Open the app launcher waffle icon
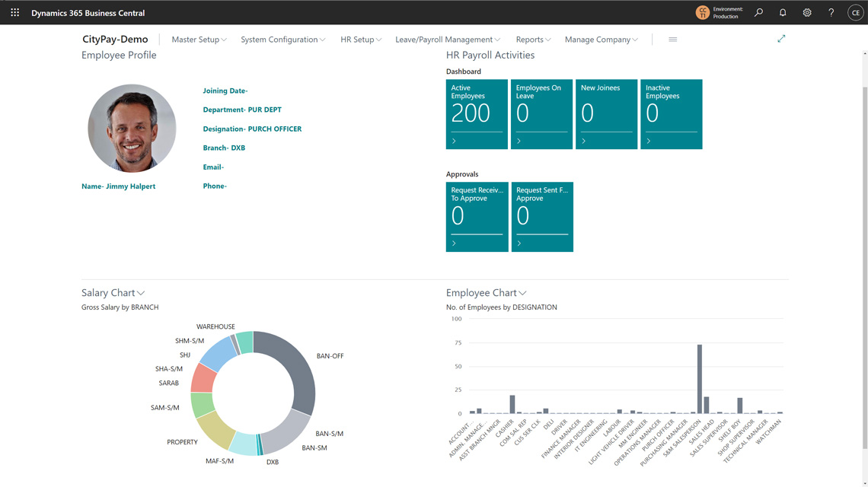Image resolution: width=868 pixels, height=487 pixels. (x=15, y=12)
